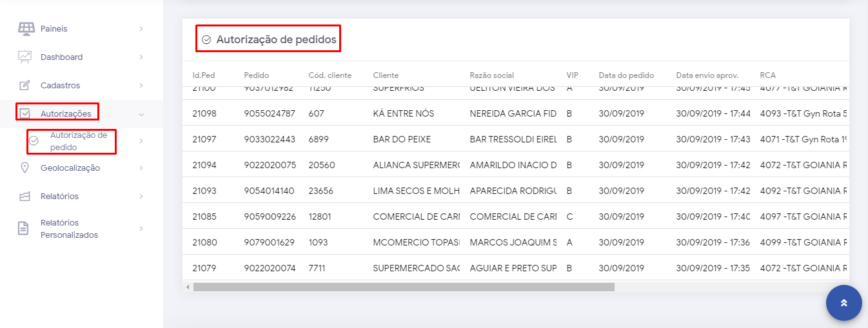Click the Geolocalização map pin icon

(25, 168)
